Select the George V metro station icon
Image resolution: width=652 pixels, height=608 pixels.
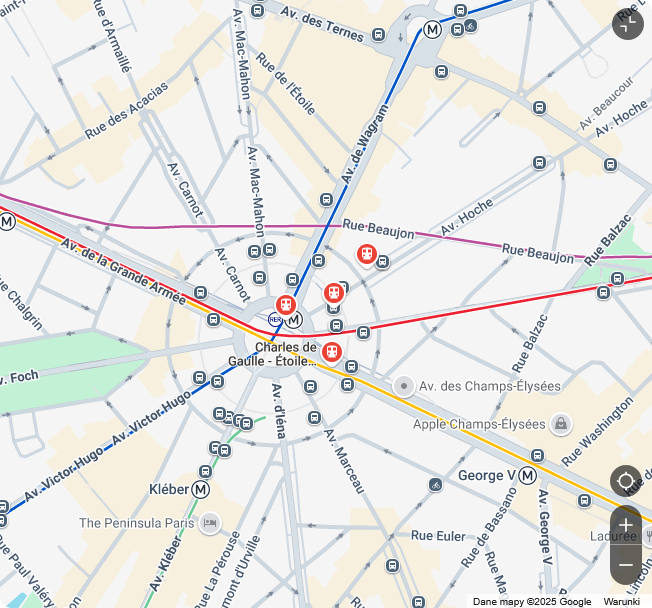tap(527, 475)
